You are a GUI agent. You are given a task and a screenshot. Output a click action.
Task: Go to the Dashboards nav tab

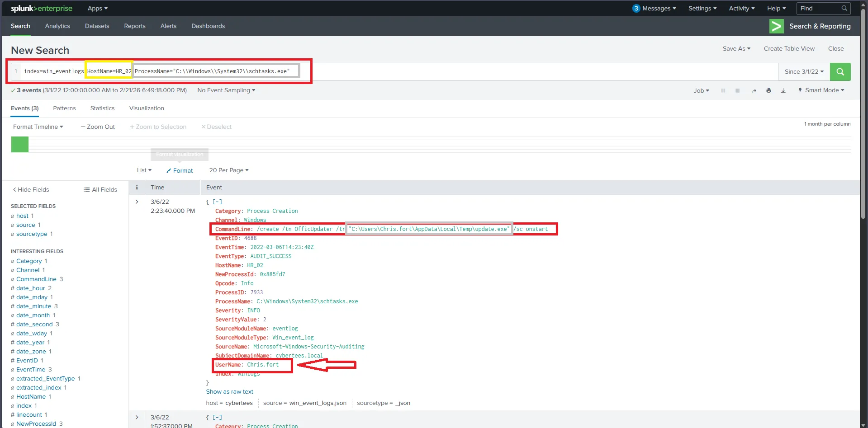[x=208, y=26]
